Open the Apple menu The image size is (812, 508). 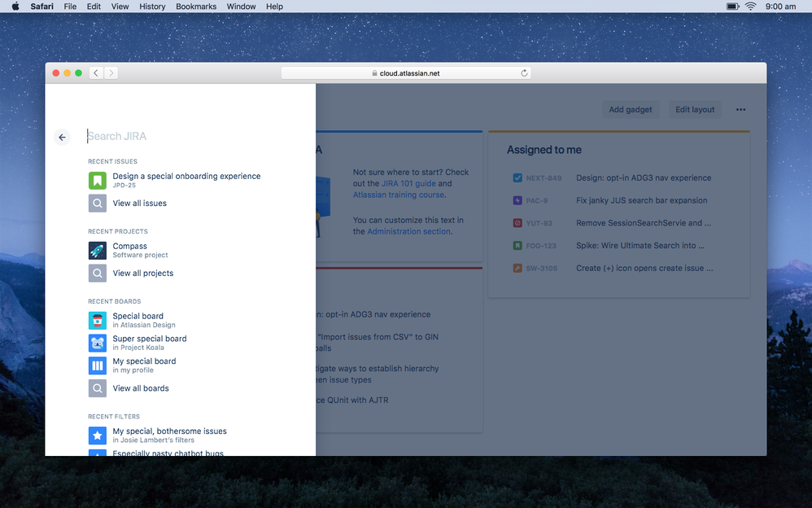[x=15, y=7]
